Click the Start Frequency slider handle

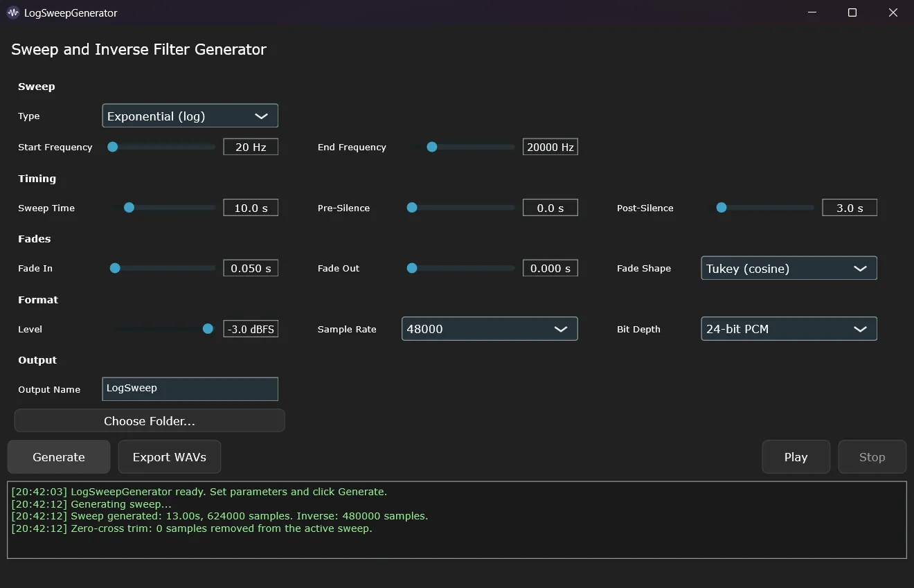click(112, 147)
